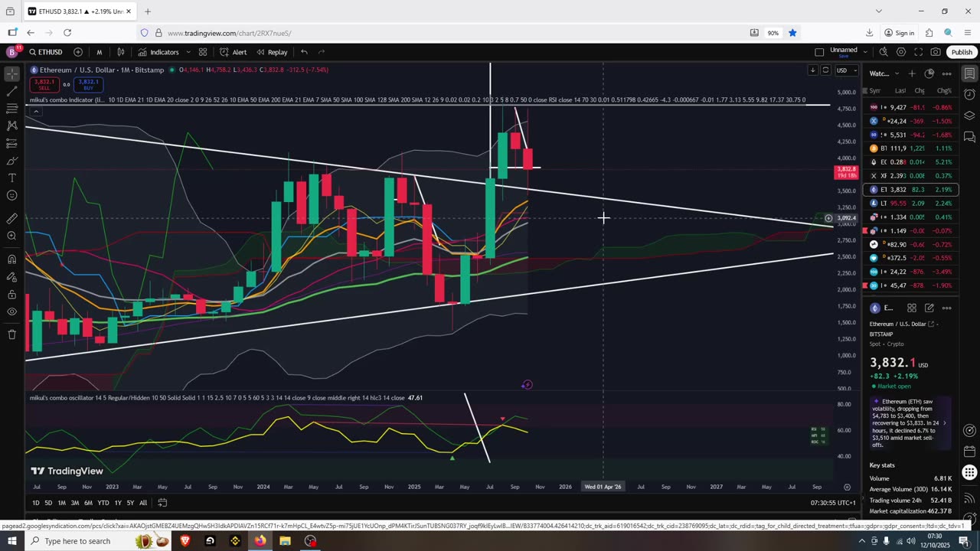
Task: Toggle magnet mode for drawings
Action: click(x=12, y=259)
